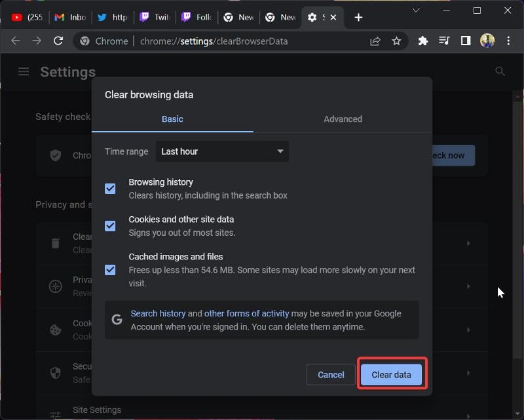The image size is (524, 420).
Task: Click the Chrome site info icon
Action: 85,41
